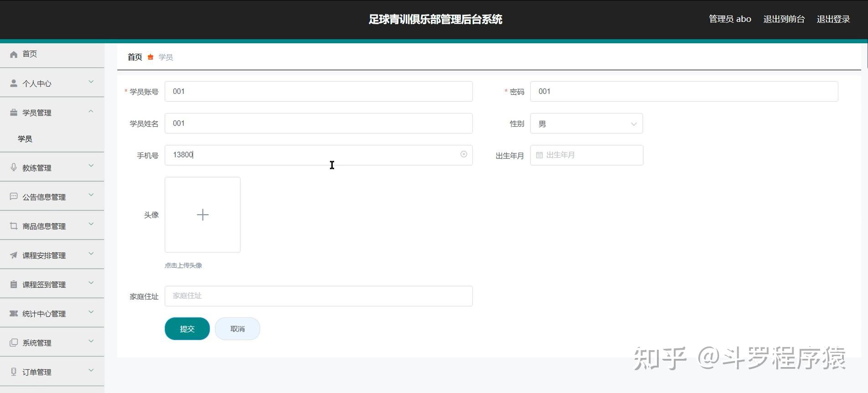This screenshot has height=393, width=868.
Task: Open the 学员管理 sidebar menu
Action: click(52, 112)
